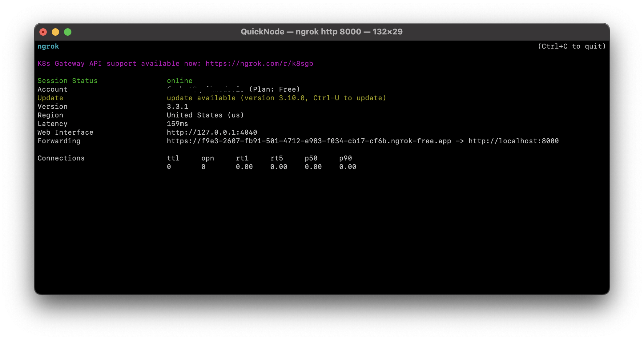
Task: Click the 0.00 value under p50
Action: (x=313, y=167)
